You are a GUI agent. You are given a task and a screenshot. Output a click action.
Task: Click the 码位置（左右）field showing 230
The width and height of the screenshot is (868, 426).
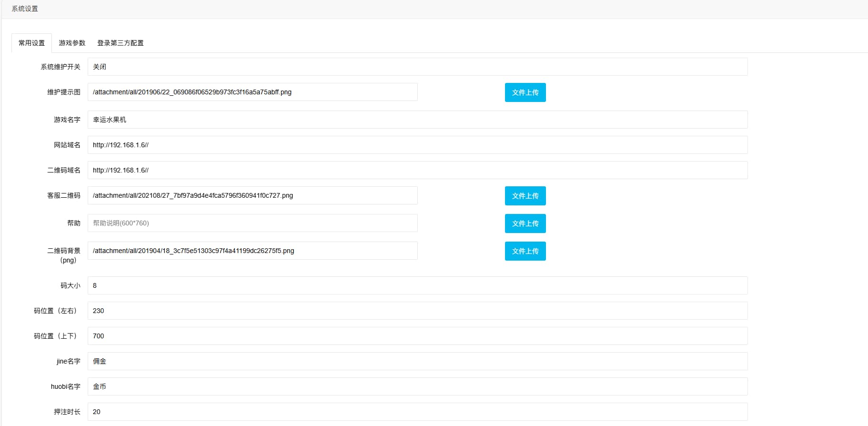417,311
